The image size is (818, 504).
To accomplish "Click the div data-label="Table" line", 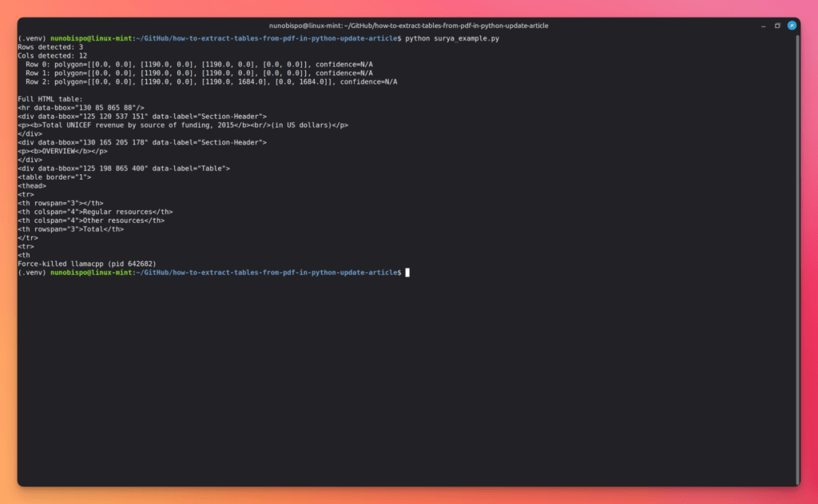I will (x=124, y=169).
